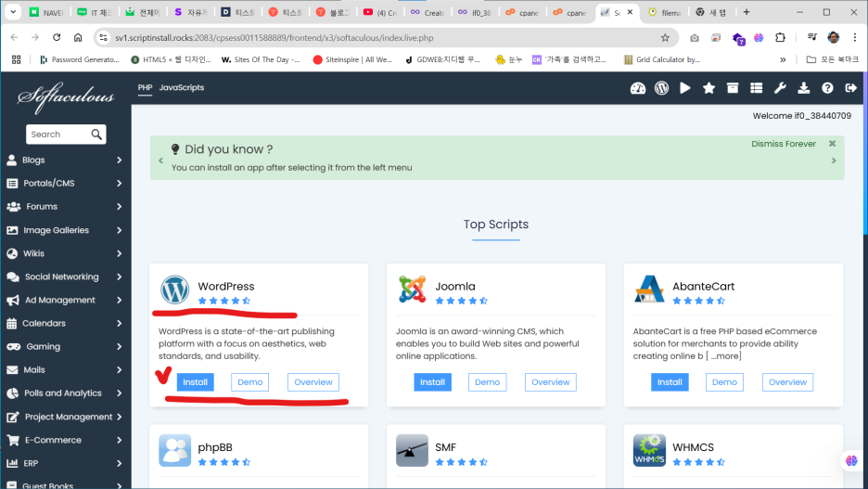Click the WordPress logo in Top Scripts
The height and width of the screenshot is (489, 868).
click(175, 290)
